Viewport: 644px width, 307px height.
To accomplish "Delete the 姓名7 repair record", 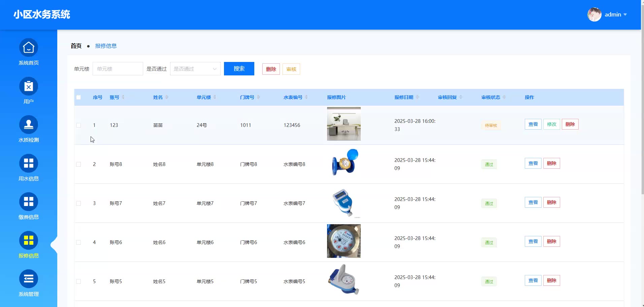I will 552,202.
